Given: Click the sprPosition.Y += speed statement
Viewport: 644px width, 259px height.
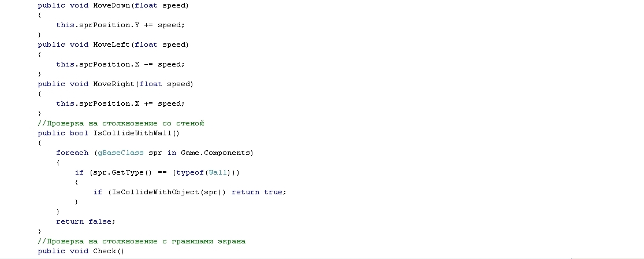Looking at the screenshot, I should [x=120, y=25].
